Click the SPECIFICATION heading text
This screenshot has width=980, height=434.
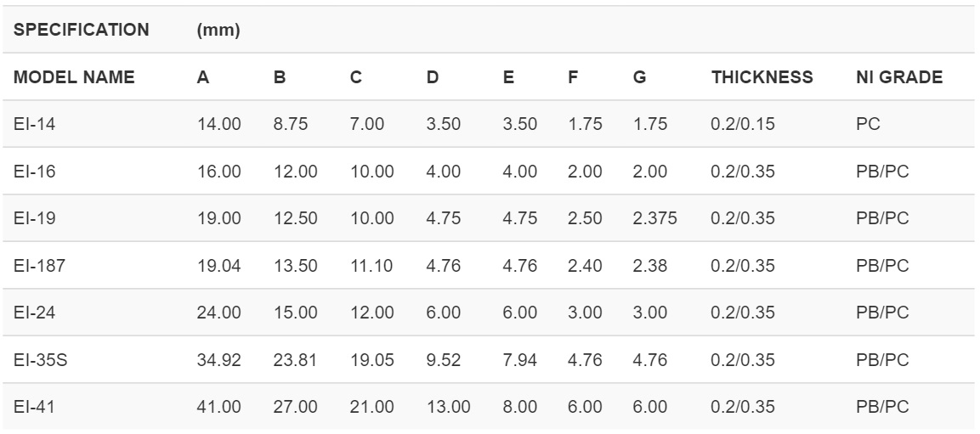tap(82, 31)
